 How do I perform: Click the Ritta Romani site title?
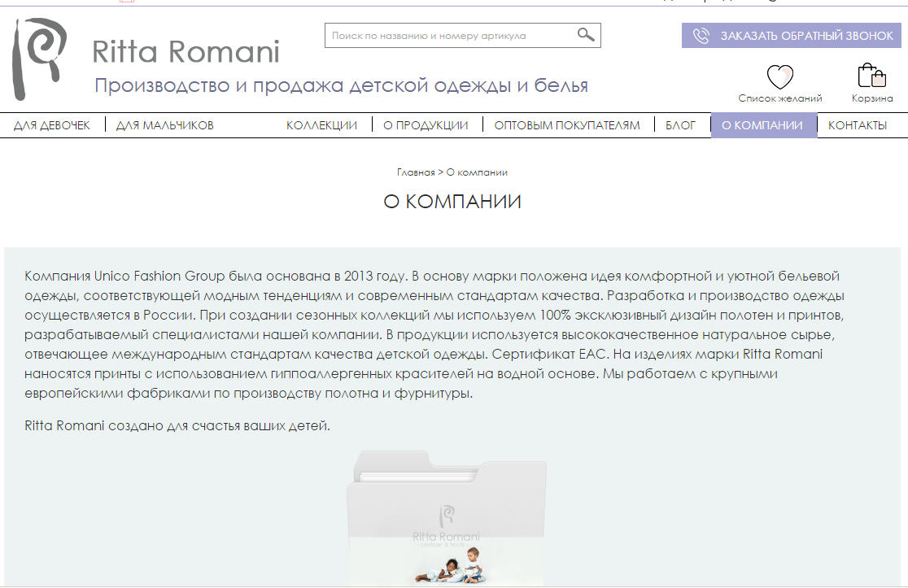(x=186, y=51)
